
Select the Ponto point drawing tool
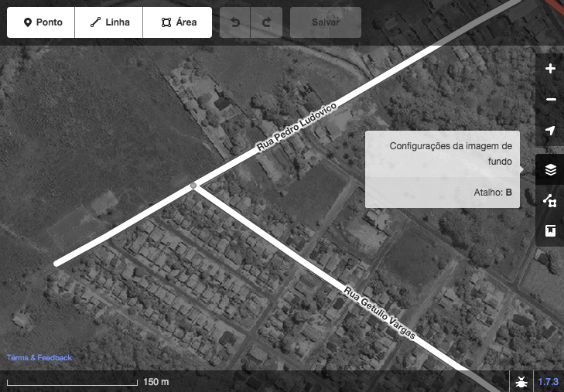click(x=41, y=23)
